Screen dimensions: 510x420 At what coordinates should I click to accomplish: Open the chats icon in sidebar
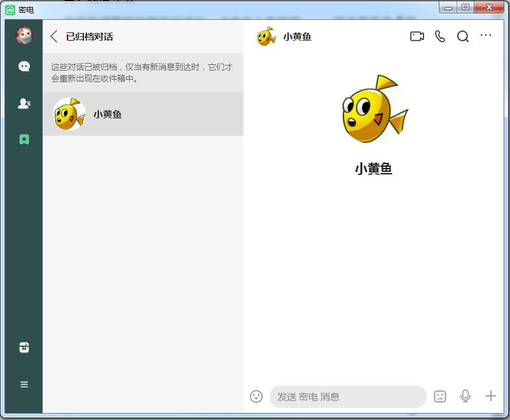(24, 67)
